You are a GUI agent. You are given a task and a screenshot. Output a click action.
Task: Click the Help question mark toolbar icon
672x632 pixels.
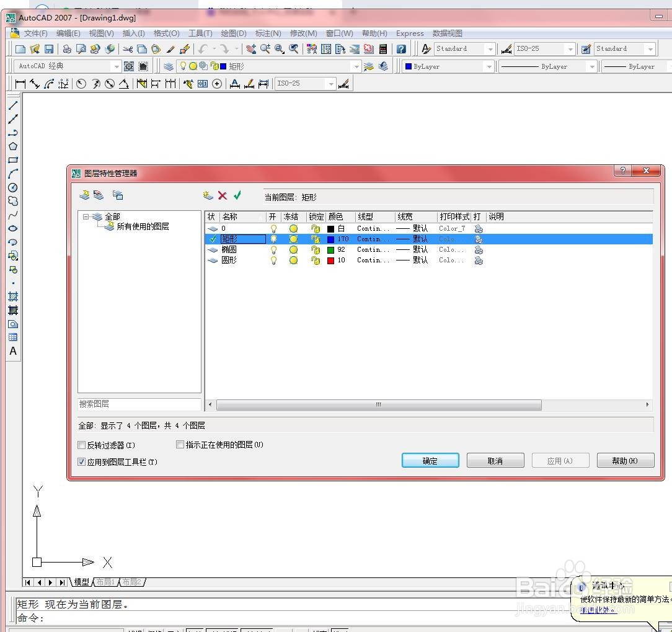click(401, 49)
